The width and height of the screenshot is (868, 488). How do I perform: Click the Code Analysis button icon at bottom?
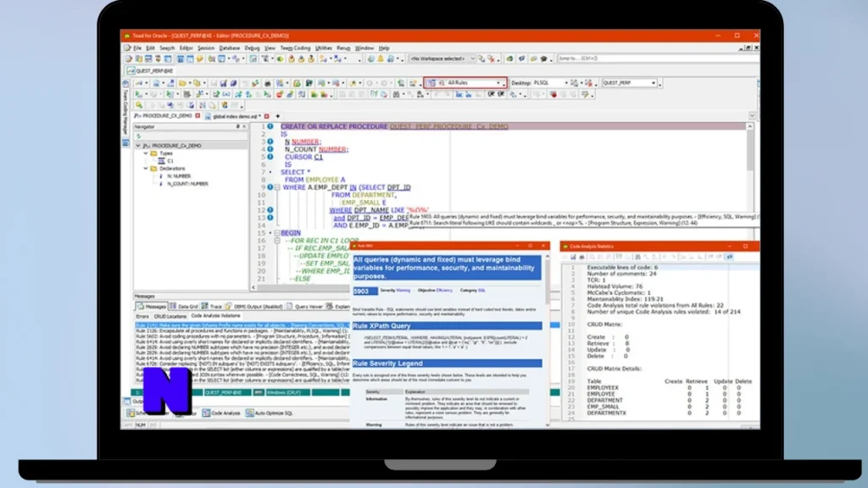[x=207, y=413]
